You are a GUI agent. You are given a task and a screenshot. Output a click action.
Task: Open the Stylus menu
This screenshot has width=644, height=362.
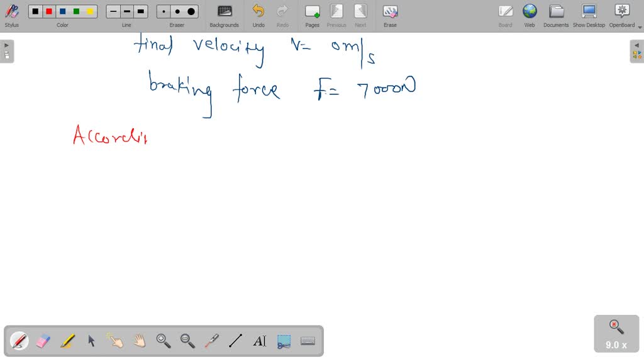coord(11,16)
